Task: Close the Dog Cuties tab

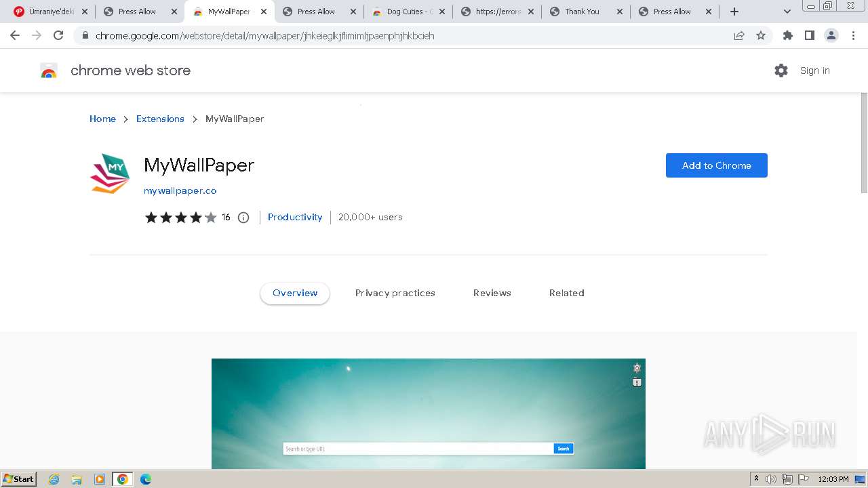Action: pos(442,12)
